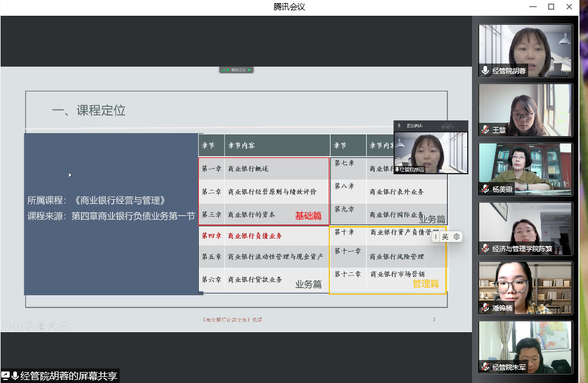
Task: Click the zoom magnifier icon in slideshow controls
Action: coord(53,326)
